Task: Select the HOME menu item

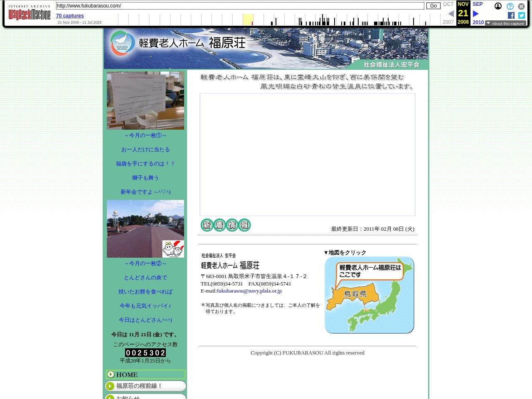Action: tap(145, 374)
